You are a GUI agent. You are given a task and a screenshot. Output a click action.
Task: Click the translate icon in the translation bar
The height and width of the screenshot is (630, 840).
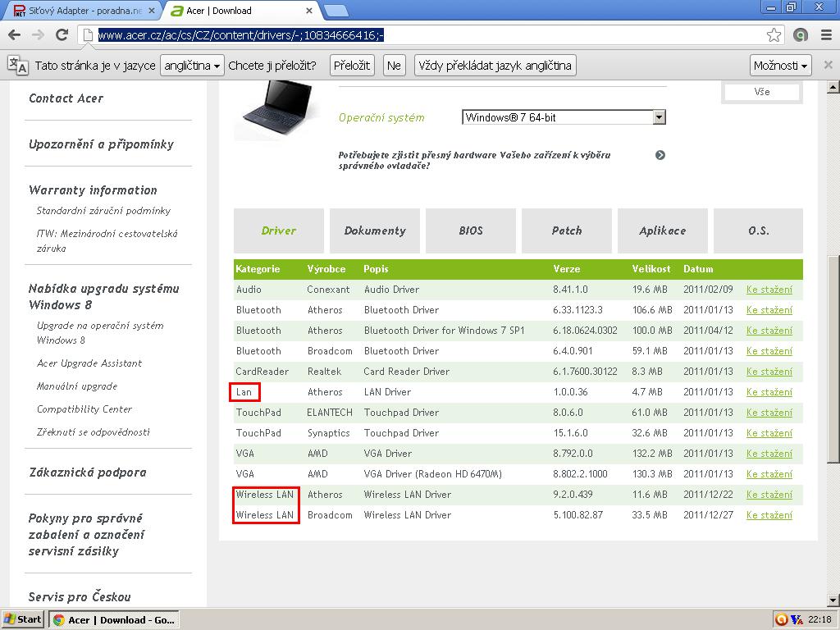[17, 66]
